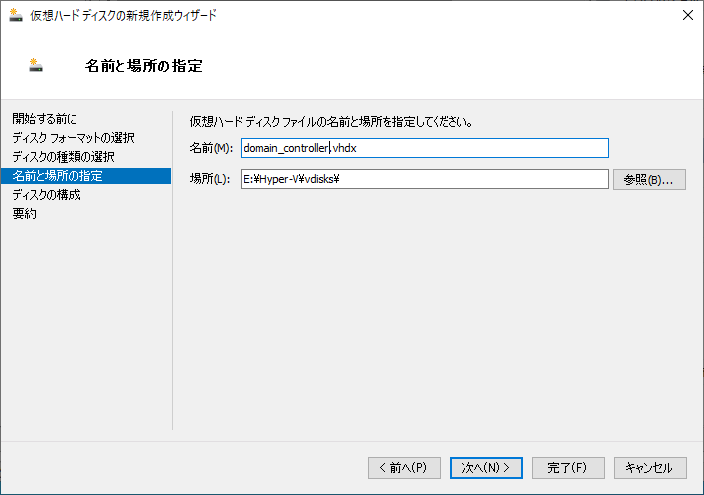Click the 参照(B)... browse button
The height and width of the screenshot is (495, 704).
coord(649,180)
